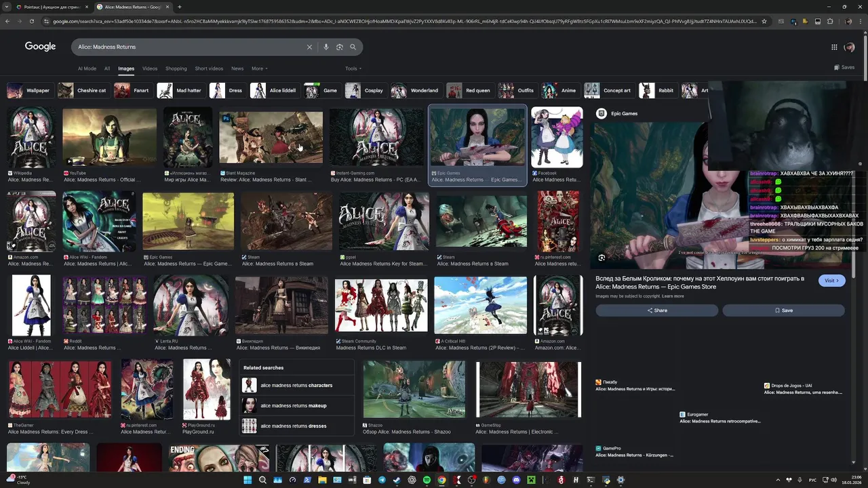Switch to the Shopping tab
This screenshot has width=868, height=488.
(x=176, y=68)
